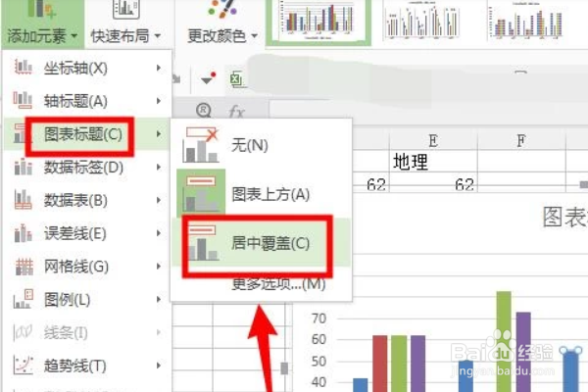This screenshot has width=588, height=392.
Task: Click the 快速布局 chart layout icon
Action: pyautogui.click(x=126, y=9)
